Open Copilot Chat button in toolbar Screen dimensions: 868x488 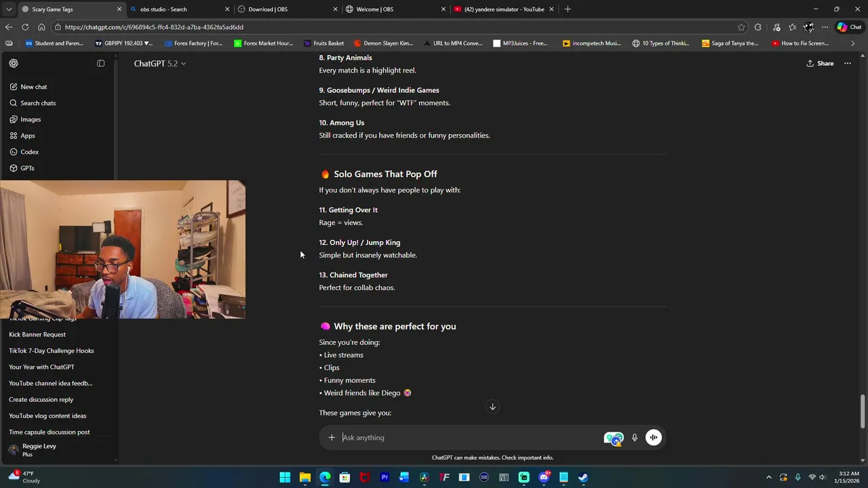849,27
